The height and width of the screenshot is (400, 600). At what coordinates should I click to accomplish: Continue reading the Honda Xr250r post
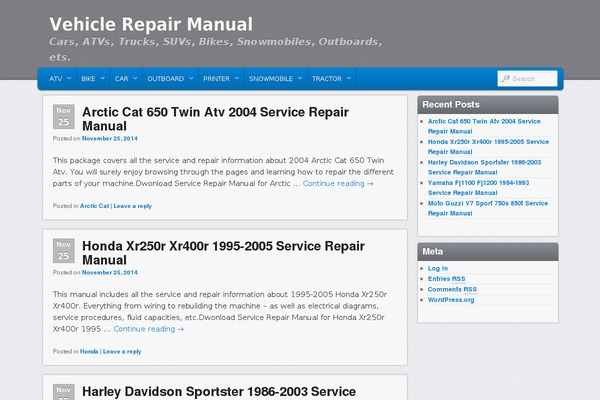tap(148, 329)
